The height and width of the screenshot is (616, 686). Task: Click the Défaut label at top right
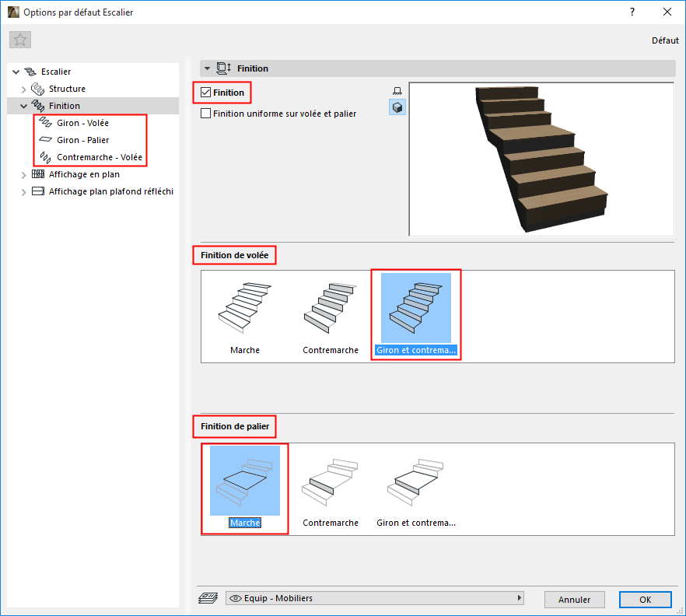(x=665, y=40)
